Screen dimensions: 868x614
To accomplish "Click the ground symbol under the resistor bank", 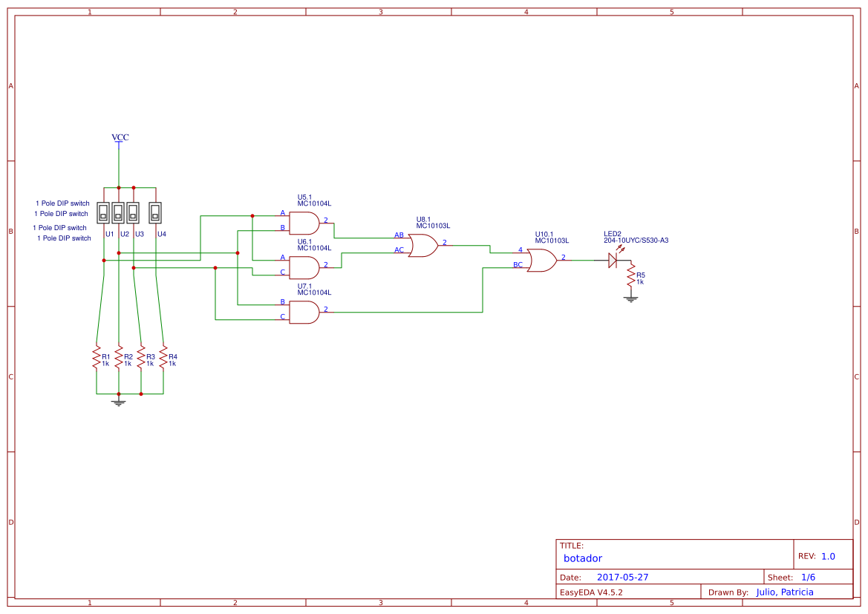I will click(119, 403).
